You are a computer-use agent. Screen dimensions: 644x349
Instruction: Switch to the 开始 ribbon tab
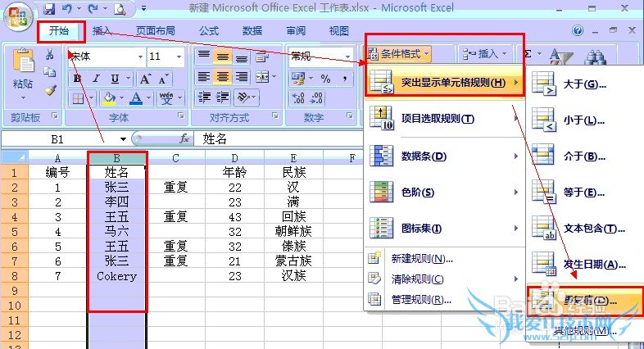click(59, 31)
